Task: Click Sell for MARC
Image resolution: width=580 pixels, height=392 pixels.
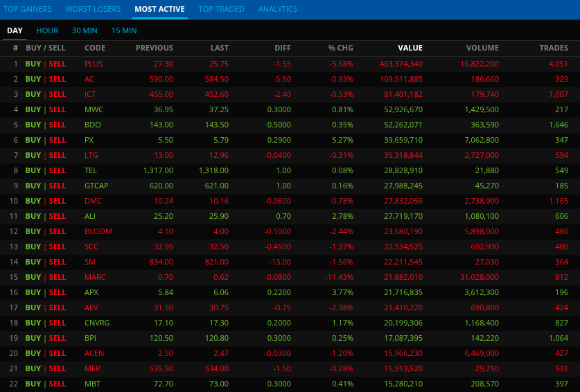Action: pyautogui.click(x=58, y=277)
